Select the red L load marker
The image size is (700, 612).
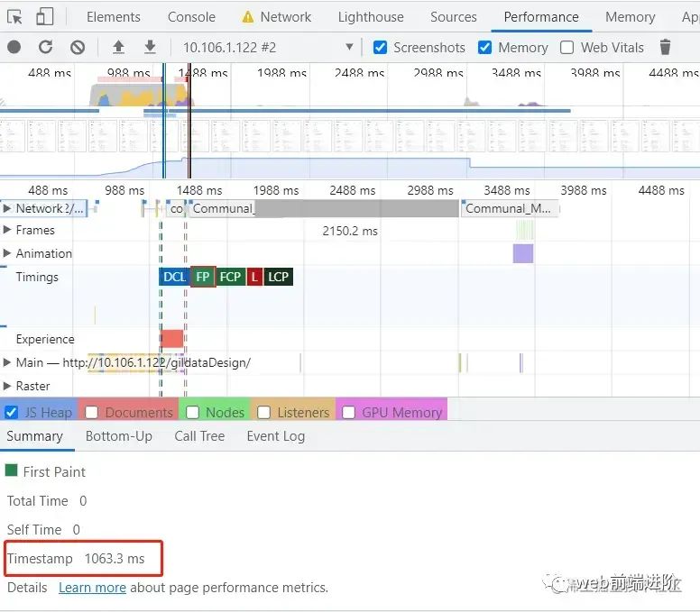click(x=254, y=277)
